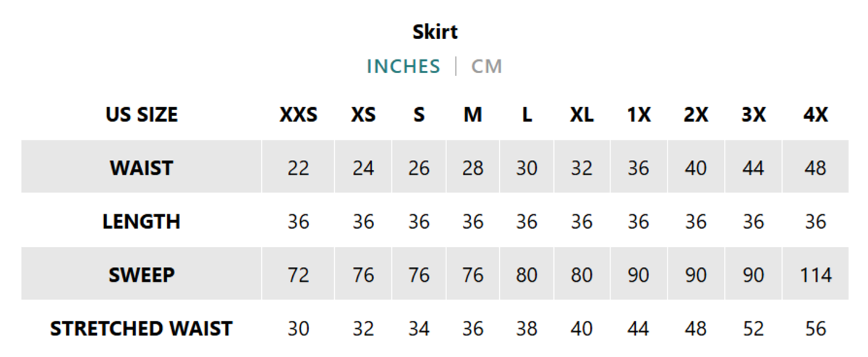Switch measurement units to CM
868x357 pixels.
[x=486, y=67]
